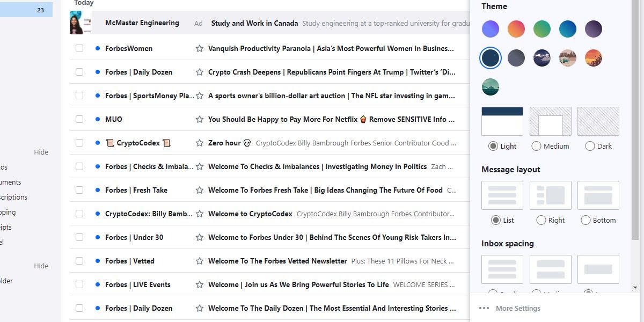Screen dimensions: 644x322
Task: Select the green theme swatch
Action: (x=542, y=29)
